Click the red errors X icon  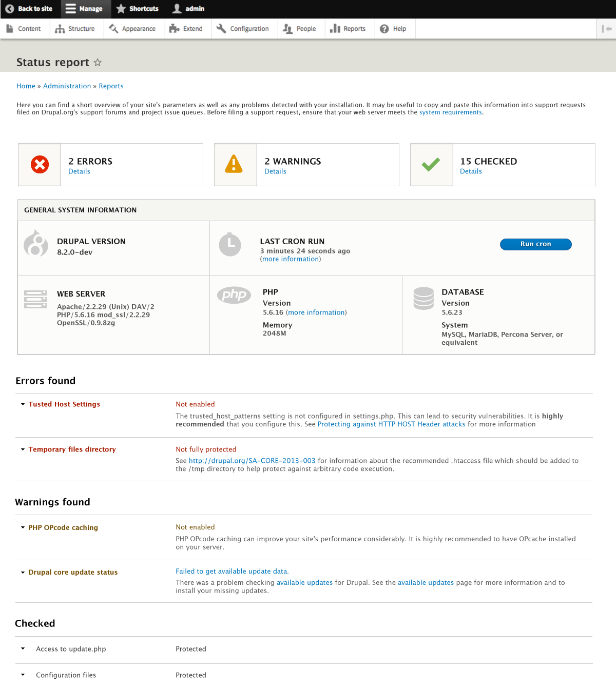pos(40,164)
